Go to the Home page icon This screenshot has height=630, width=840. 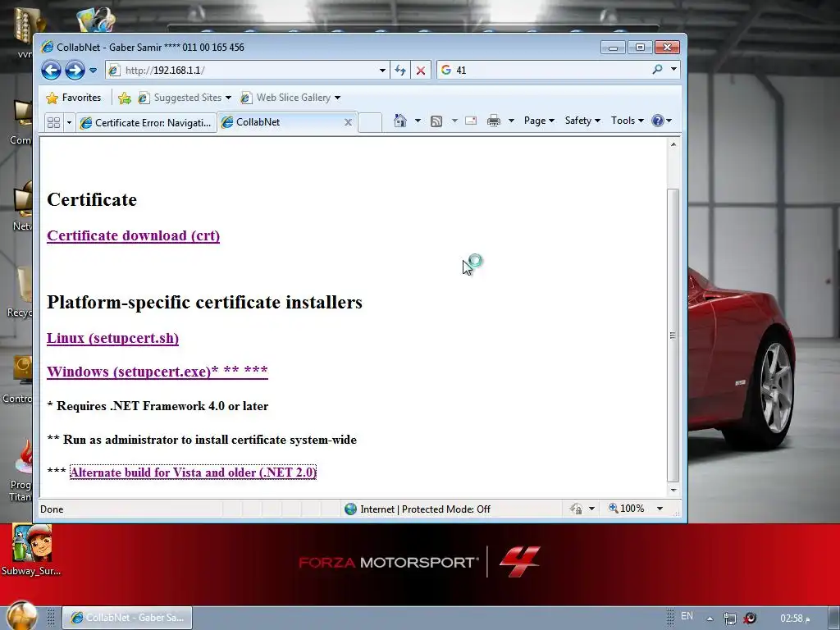tap(400, 121)
